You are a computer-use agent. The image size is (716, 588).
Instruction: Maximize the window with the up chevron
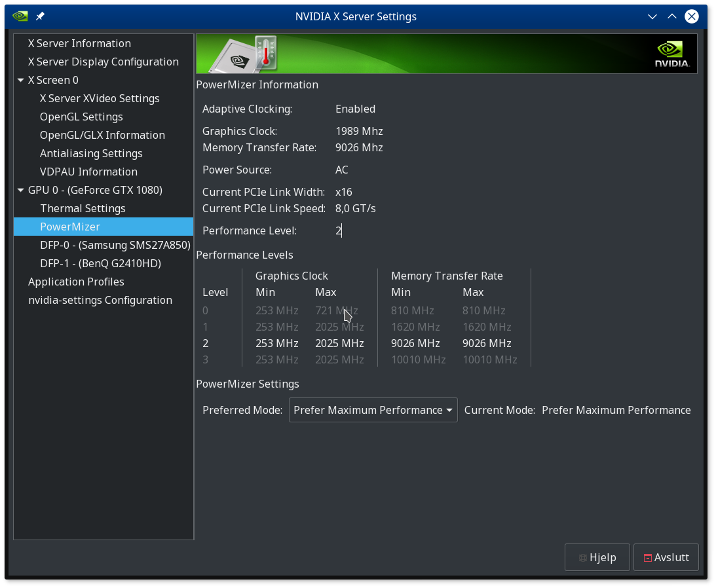[671, 16]
